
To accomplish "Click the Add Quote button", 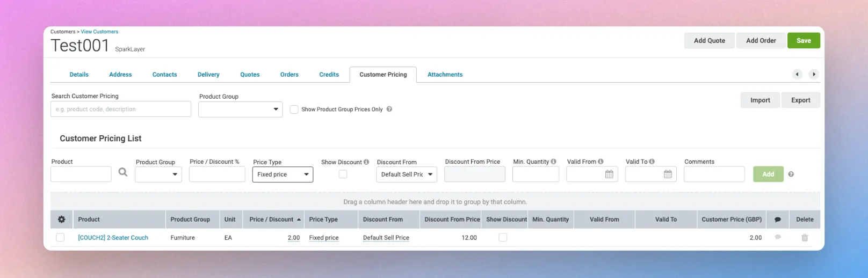I will [710, 41].
